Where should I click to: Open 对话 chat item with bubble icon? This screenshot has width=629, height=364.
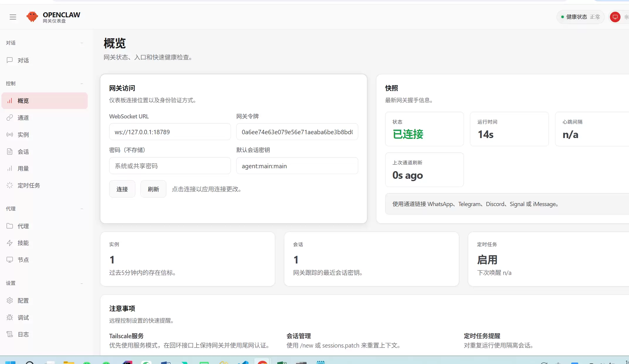(x=23, y=60)
